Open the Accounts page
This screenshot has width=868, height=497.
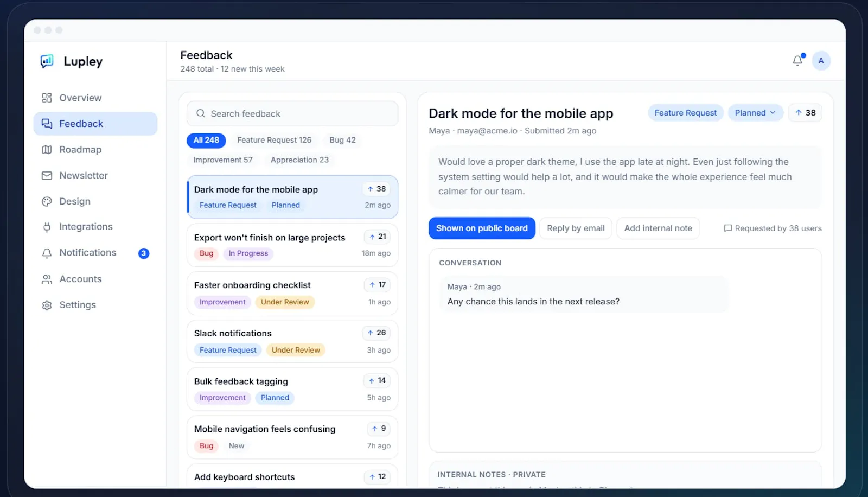point(95,279)
